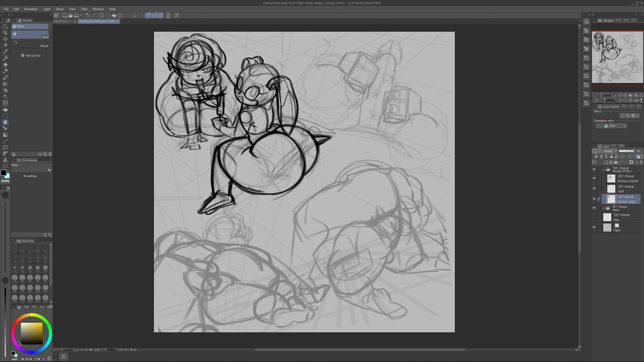
Task: Delete sub tool with trash icon
Action: 50,154
